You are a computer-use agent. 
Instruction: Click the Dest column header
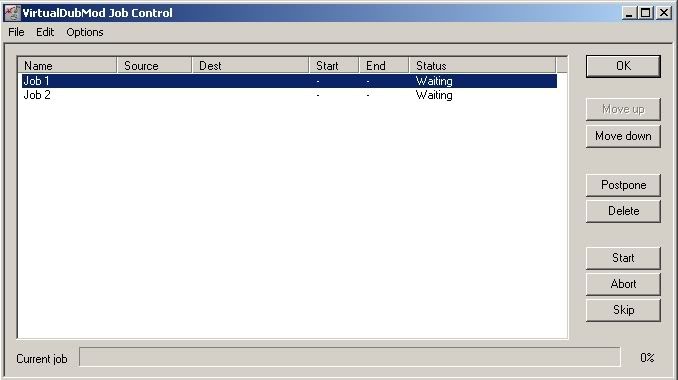(251, 66)
